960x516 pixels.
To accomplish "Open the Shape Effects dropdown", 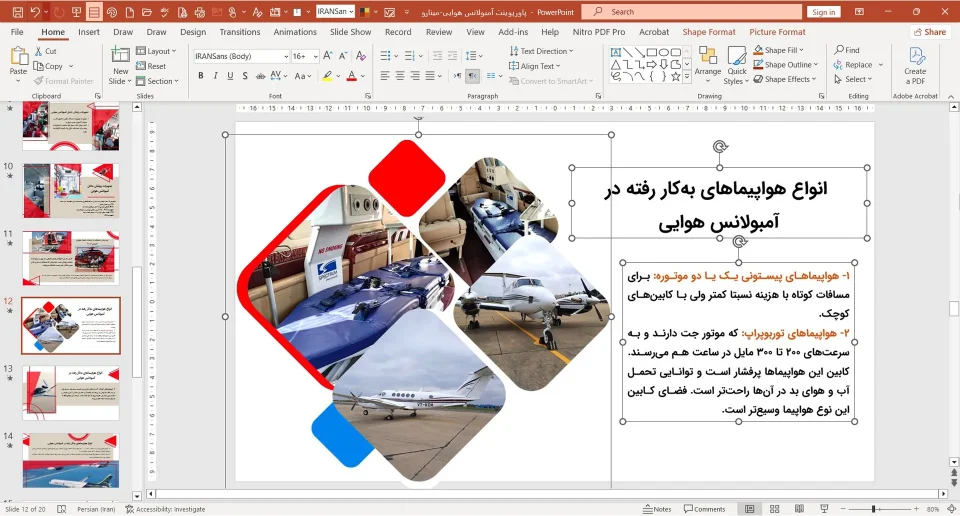I will (x=785, y=79).
